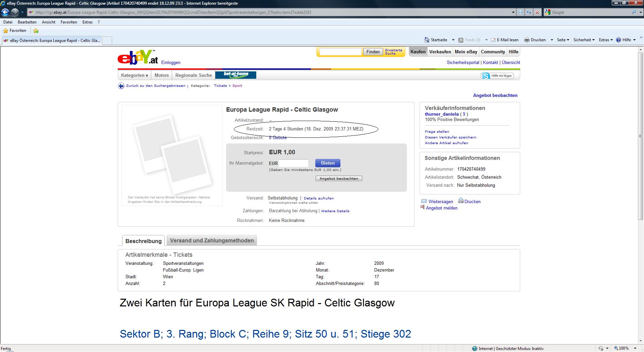The image size is (644, 352).
Task: Click the E-Mail lesen envelope icon
Action: point(493,40)
